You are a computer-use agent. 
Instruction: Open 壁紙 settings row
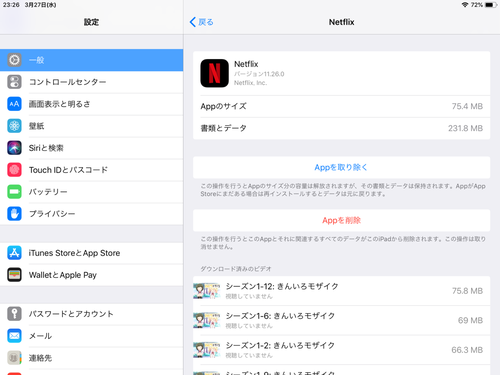[x=91, y=126]
